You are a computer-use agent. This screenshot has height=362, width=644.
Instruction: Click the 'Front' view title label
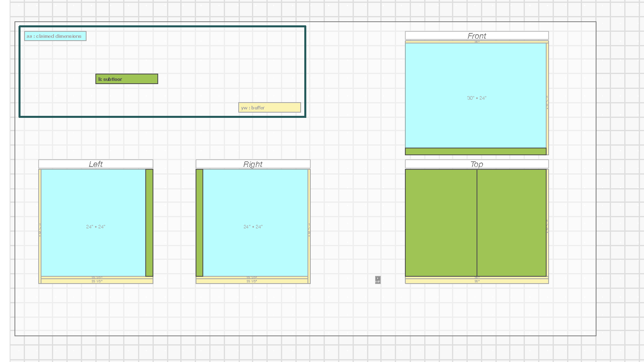point(477,35)
